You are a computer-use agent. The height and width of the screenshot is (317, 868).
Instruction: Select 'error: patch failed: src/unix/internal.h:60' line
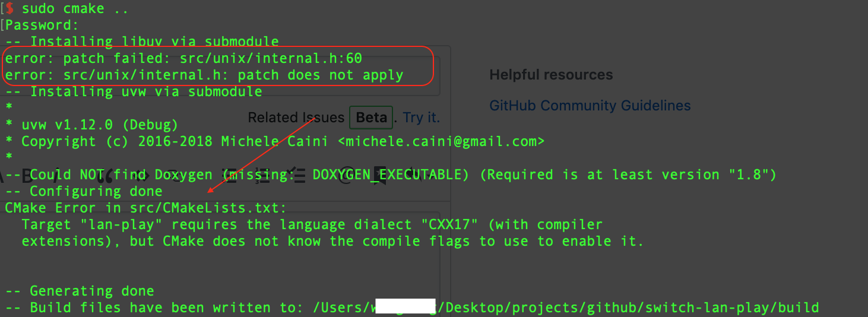tap(183, 59)
